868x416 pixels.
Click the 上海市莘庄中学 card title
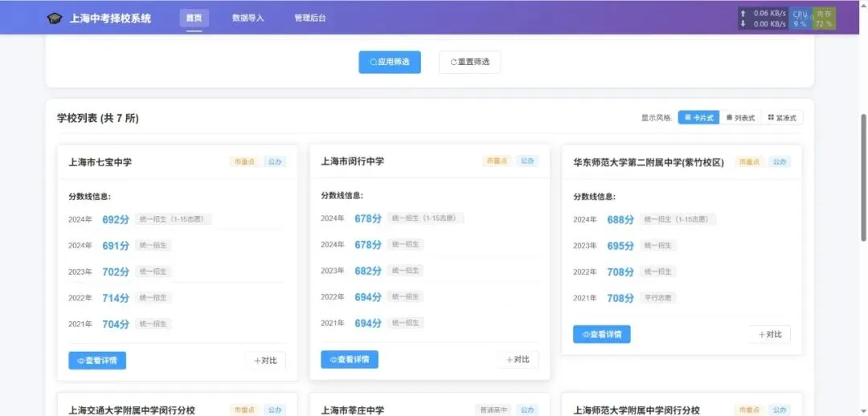pyautogui.click(x=353, y=410)
